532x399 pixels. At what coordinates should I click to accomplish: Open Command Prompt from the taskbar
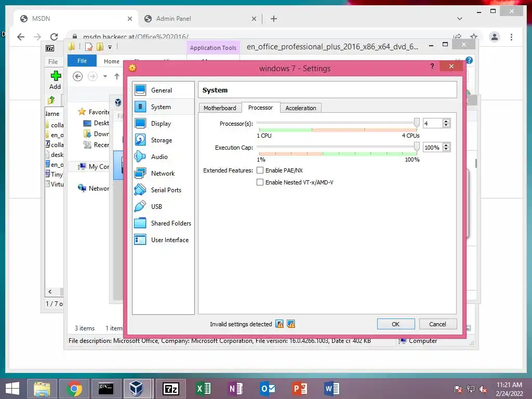point(106,389)
